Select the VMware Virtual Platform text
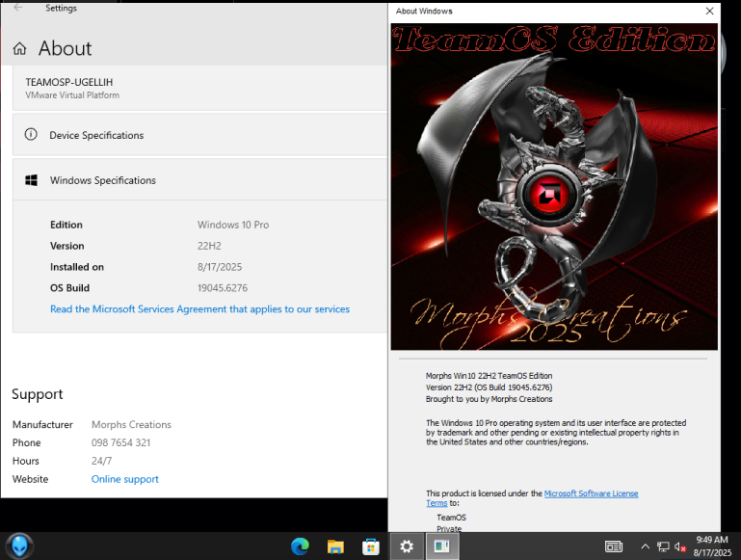The height and width of the screenshot is (560, 741). (x=72, y=95)
